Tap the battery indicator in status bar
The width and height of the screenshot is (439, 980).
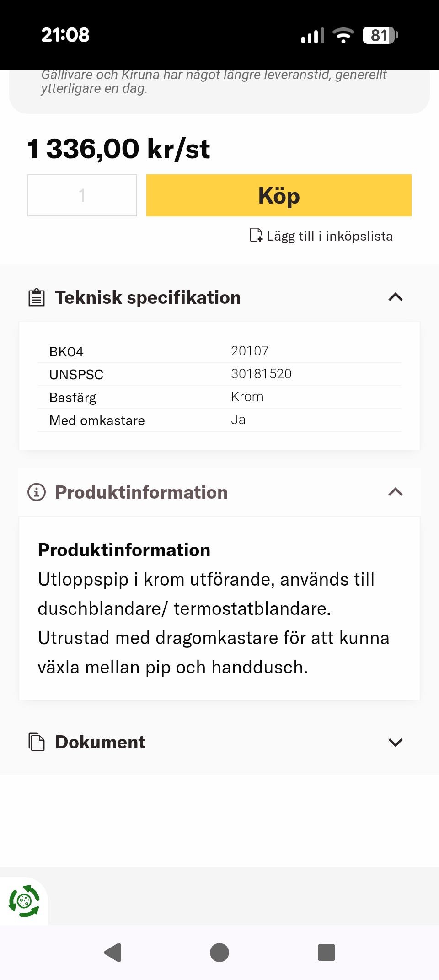pos(380,35)
